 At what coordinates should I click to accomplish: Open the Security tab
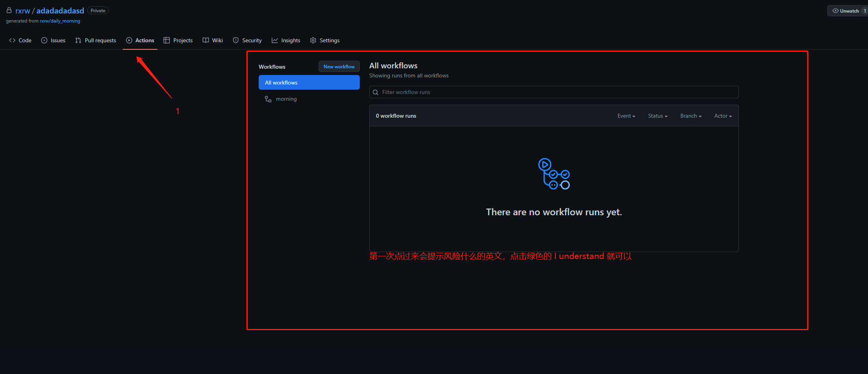(247, 40)
